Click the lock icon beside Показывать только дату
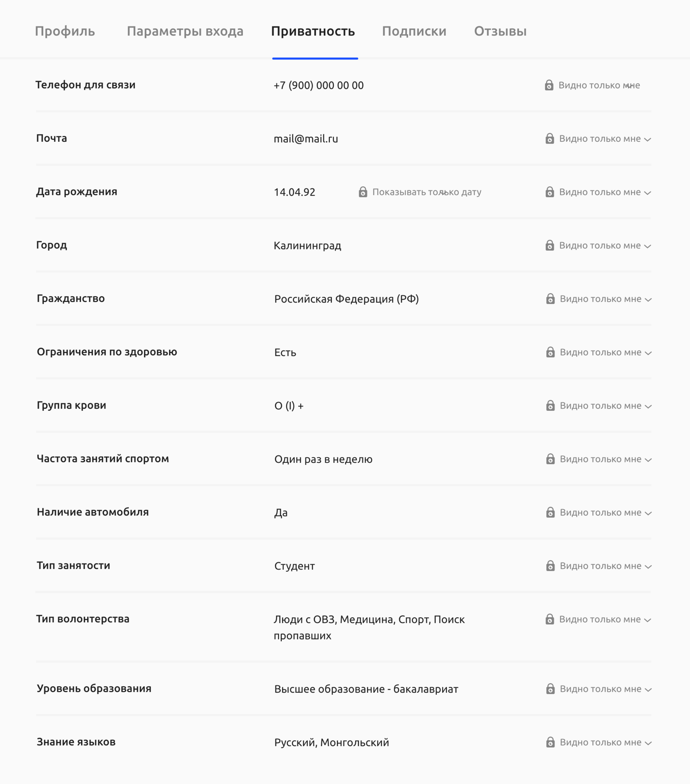The image size is (690, 784). coord(363,192)
